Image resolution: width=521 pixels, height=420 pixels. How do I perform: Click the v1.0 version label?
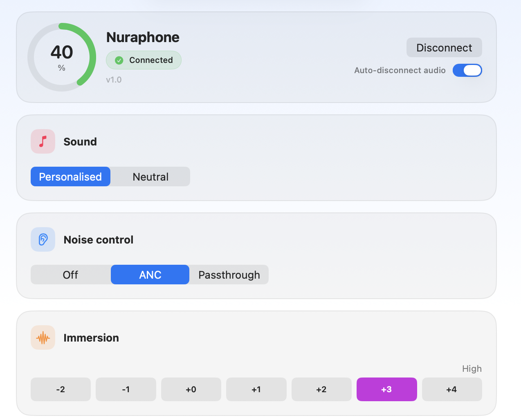click(114, 80)
